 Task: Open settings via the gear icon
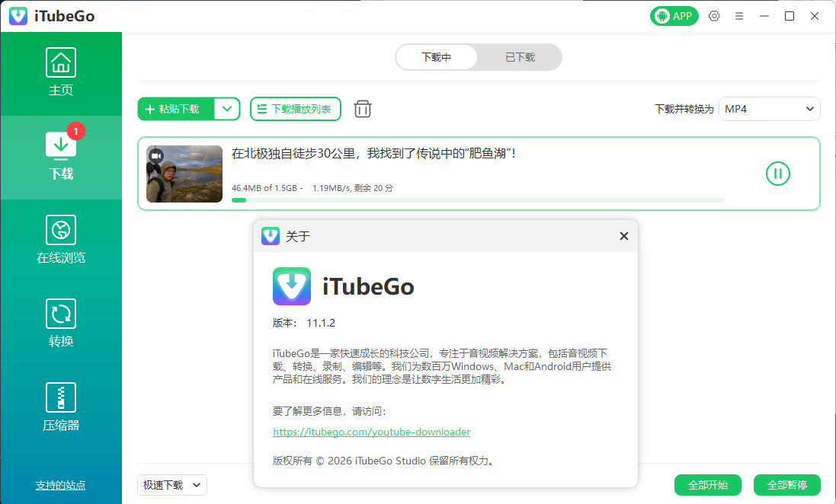pyautogui.click(x=714, y=16)
